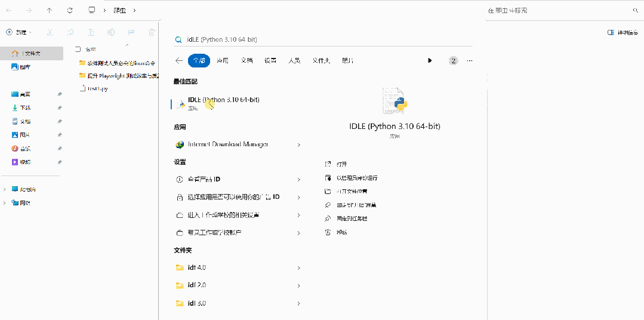The image size is (644, 320).
Task: Click the pin icon beside 桌面
Action: tap(60, 94)
